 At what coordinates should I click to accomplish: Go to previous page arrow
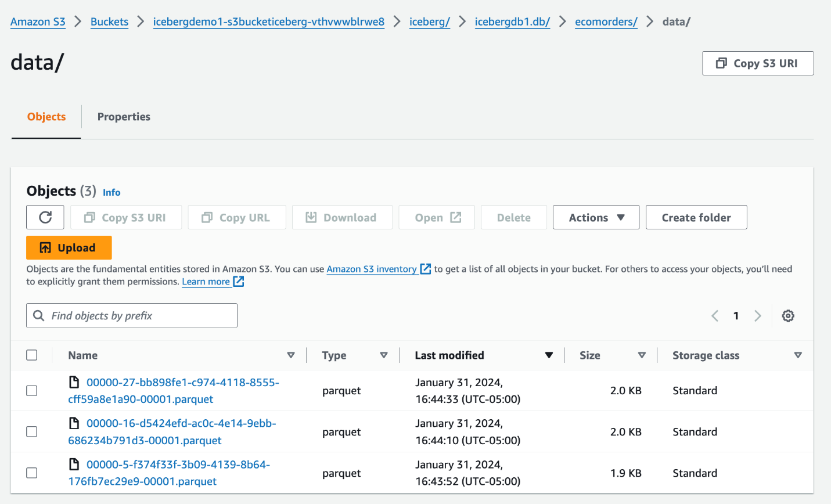click(x=715, y=316)
